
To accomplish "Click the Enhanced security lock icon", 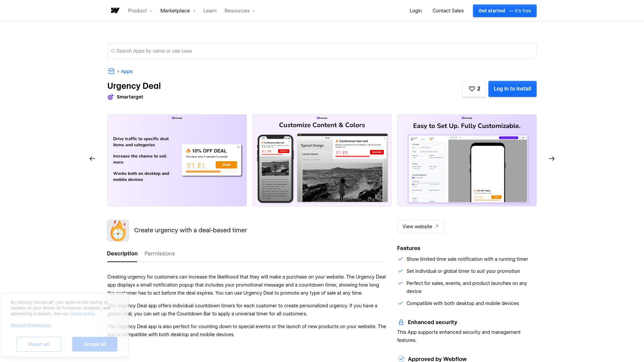I will tap(401, 322).
